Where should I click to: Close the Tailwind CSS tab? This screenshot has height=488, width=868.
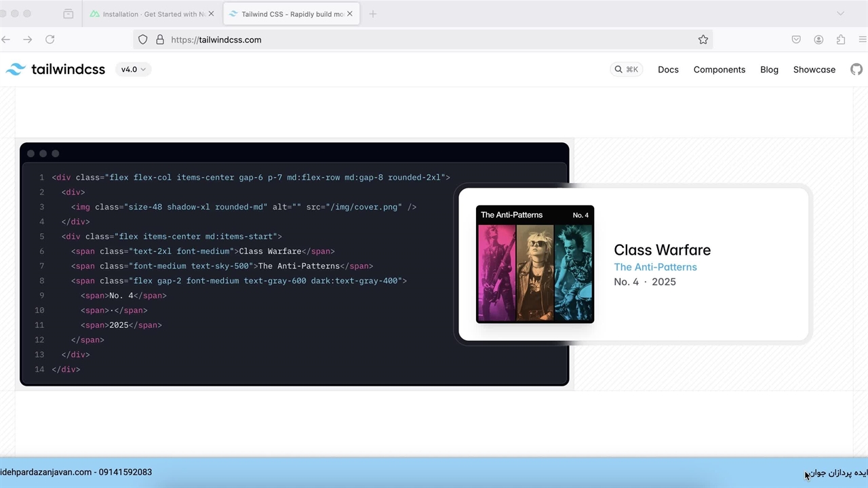(350, 14)
